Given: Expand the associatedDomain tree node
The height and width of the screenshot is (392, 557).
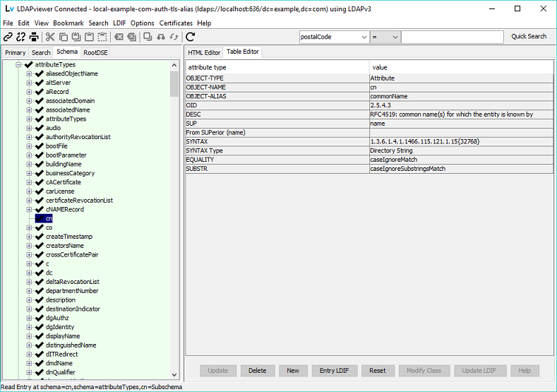Looking at the screenshot, I should pos(29,101).
